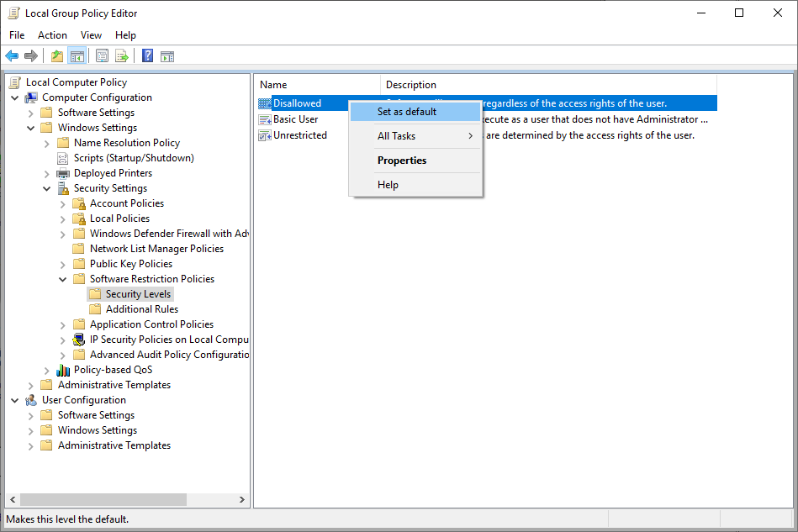Choose Set as default in context menu
This screenshot has width=798, height=532.
click(x=415, y=112)
